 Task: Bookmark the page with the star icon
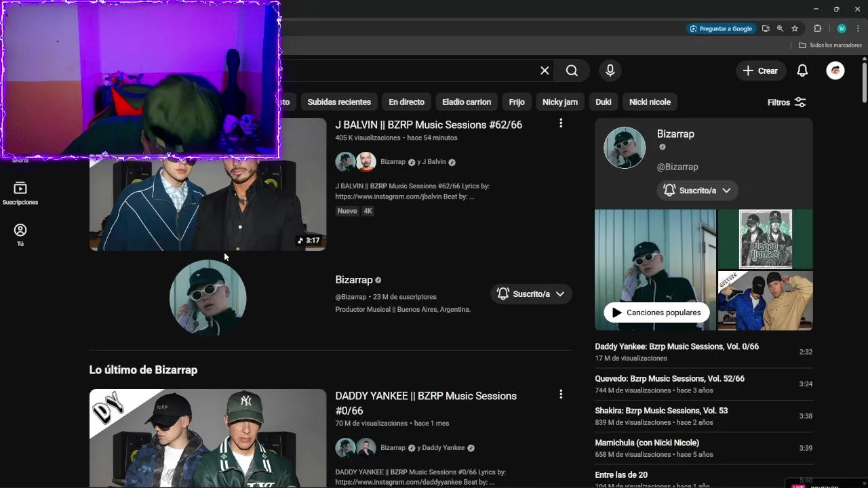[x=795, y=28]
